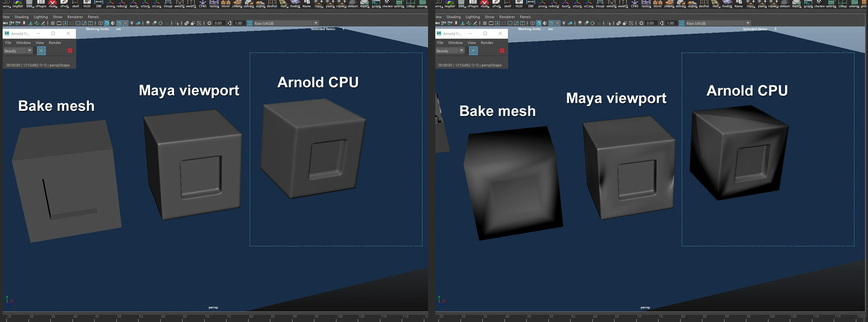Click red stop render button in right Arnold window
The width and height of the screenshot is (868, 322).
tap(502, 51)
